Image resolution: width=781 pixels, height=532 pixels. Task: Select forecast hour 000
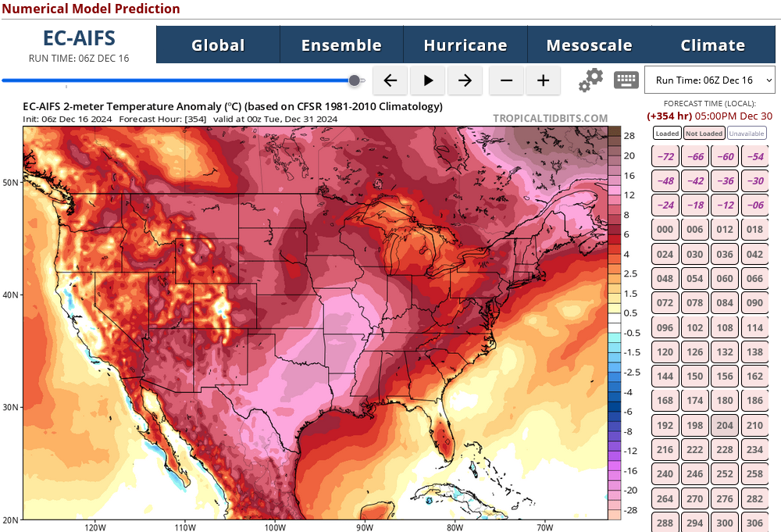coord(665,230)
